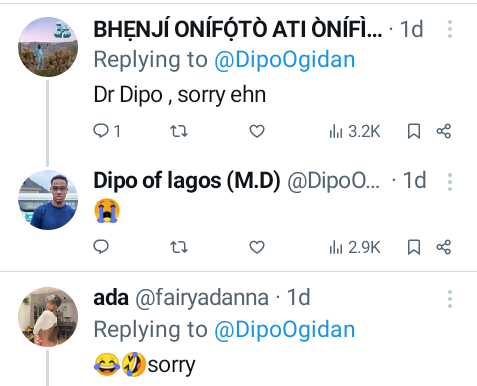This screenshot has width=477, height=386.
Task: Share the "Dr Dipo, sorry ehn" tweet
Action: (444, 131)
